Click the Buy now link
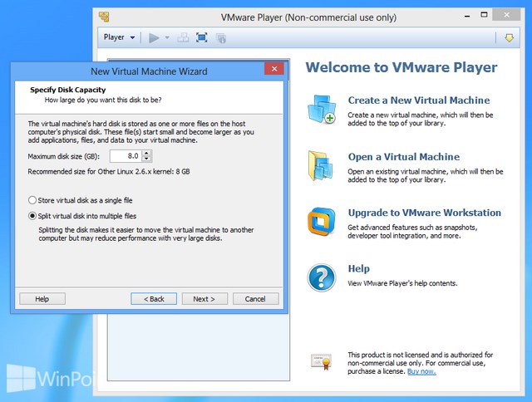The height and width of the screenshot is (402, 532). [421, 371]
